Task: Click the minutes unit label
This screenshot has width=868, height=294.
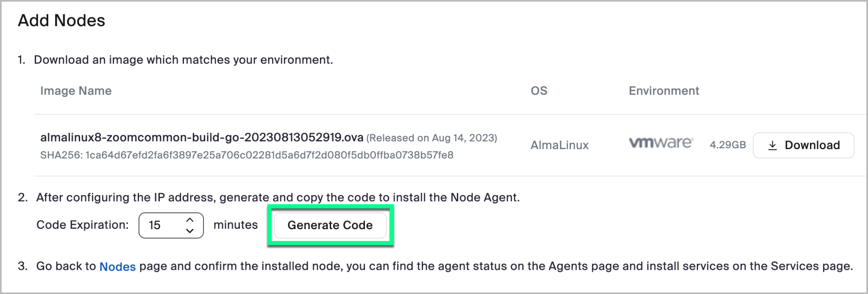Action: click(235, 225)
